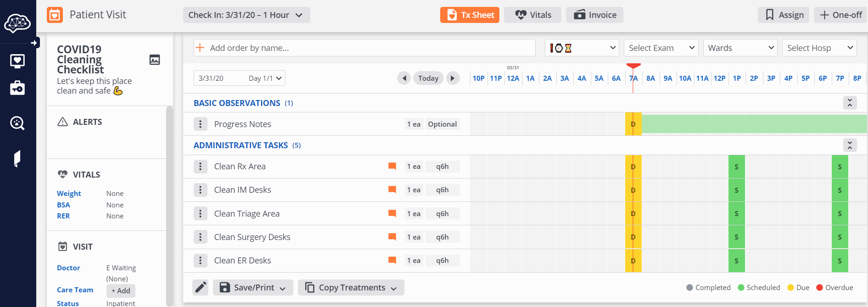
Task: Collapse the Basic Observations section
Action: 850,103
